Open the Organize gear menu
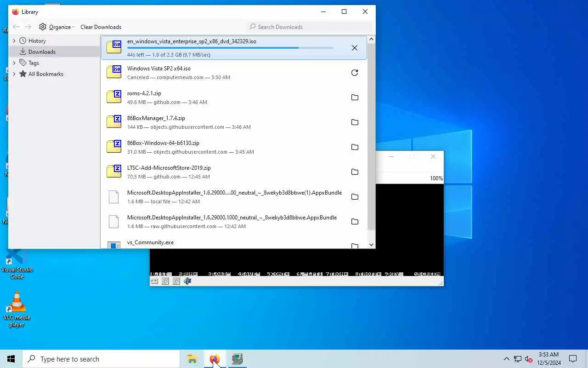This screenshot has width=588, height=368. [x=57, y=27]
